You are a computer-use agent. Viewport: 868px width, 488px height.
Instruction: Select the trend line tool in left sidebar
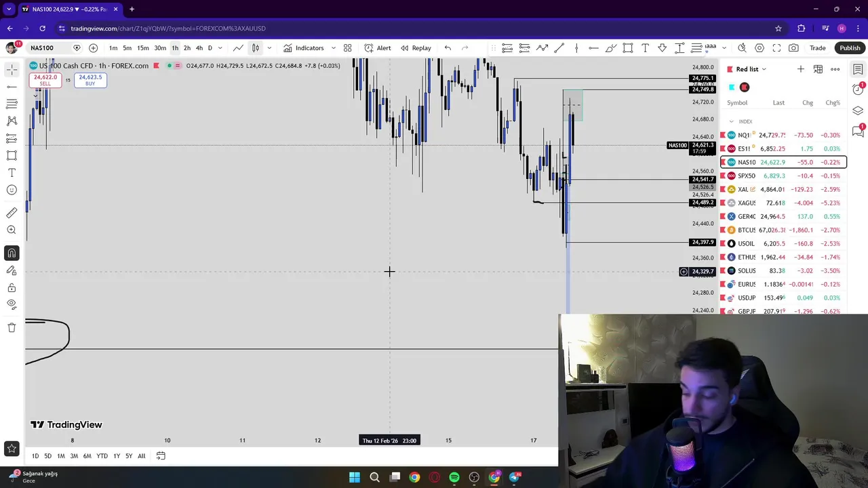point(12,87)
